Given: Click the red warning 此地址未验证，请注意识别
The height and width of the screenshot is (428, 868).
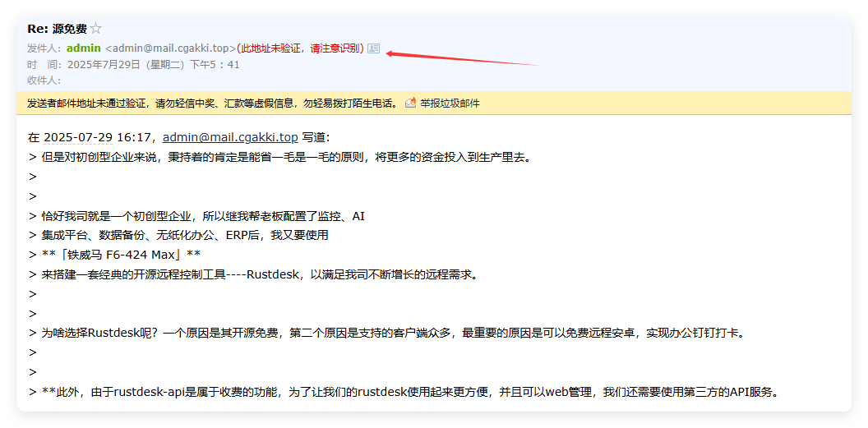Looking at the screenshot, I should coord(301,48).
